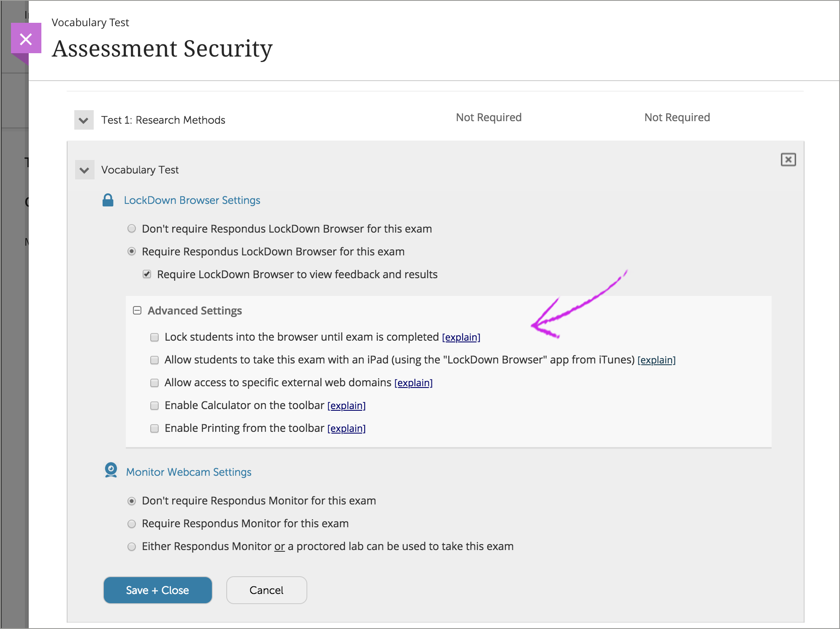Uncheck Require LockDown Browser to view feedback

[x=147, y=274]
